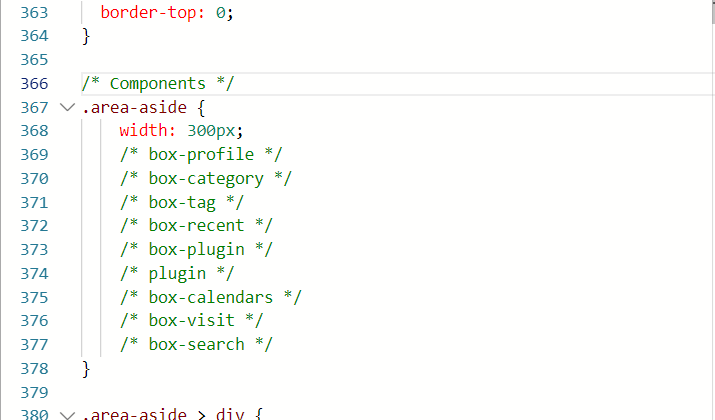Collapse the .area-aside rule at line 367
715x420 pixels.
(67, 108)
